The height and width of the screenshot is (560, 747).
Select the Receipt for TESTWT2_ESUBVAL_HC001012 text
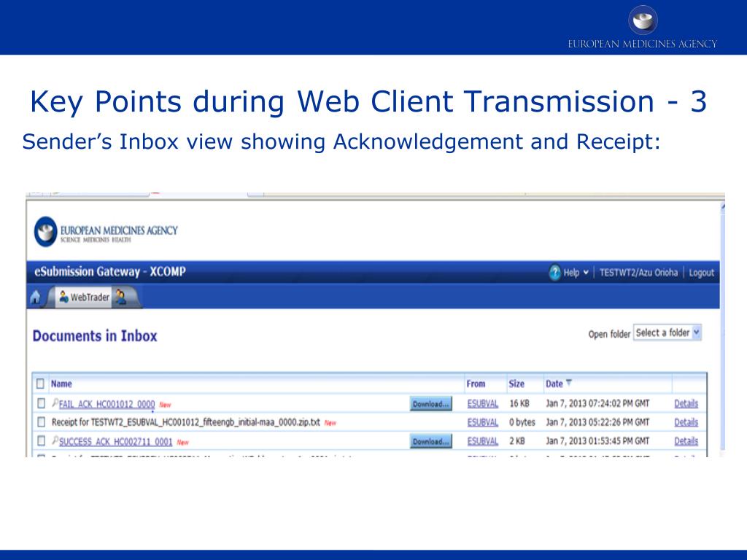click(186, 422)
